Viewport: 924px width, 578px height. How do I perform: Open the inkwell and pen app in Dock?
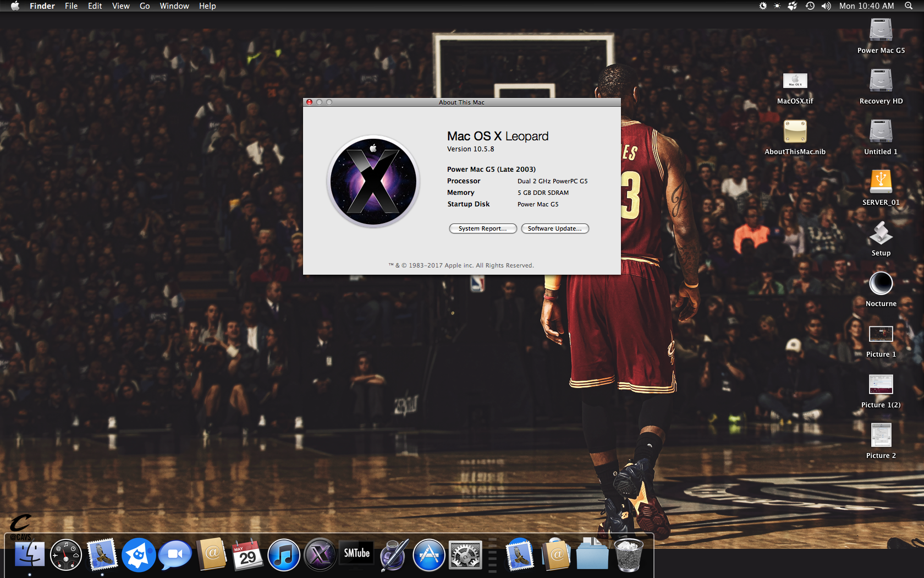click(x=393, y=555)
